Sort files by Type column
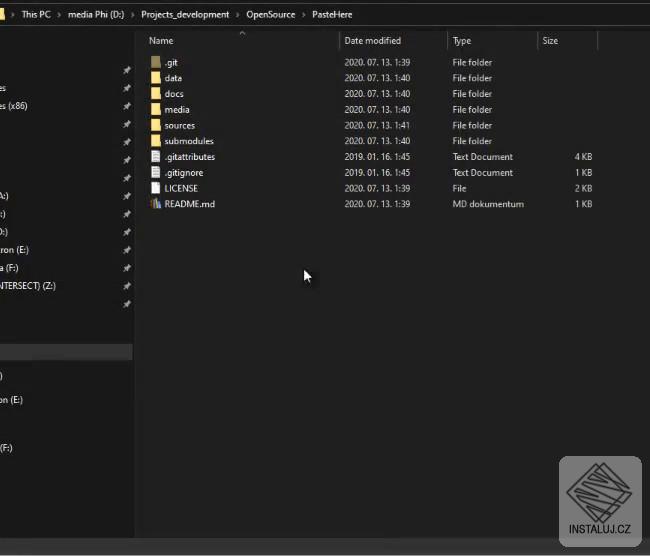 461,41
